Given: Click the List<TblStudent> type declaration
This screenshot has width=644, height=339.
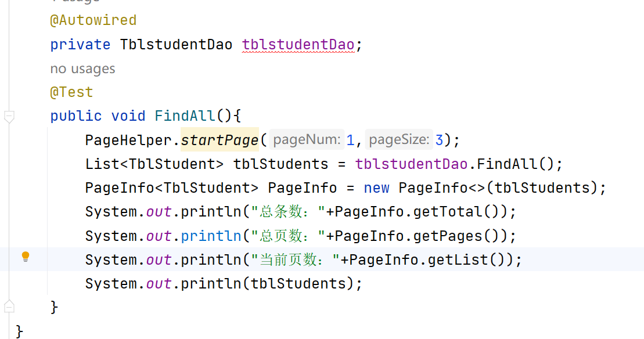Looking at the screenshot, I should pyautogui.click(x=154, y=164).
